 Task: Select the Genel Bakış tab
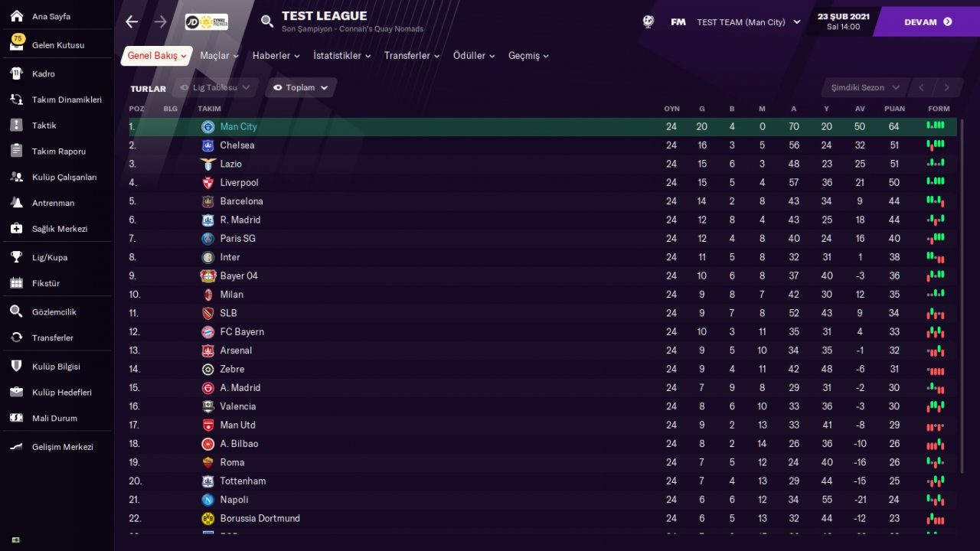[x=156, y=56]
